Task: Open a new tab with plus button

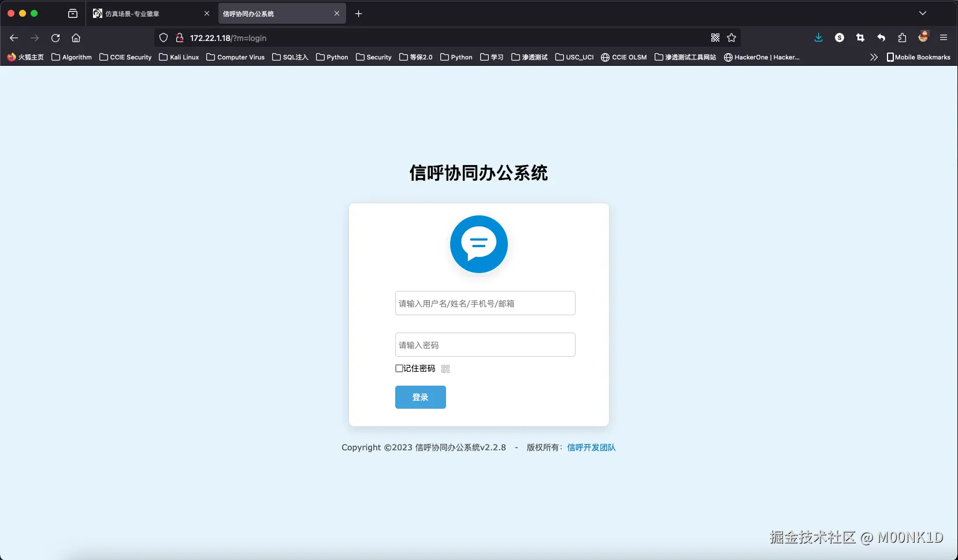Action: coord(358,13)
